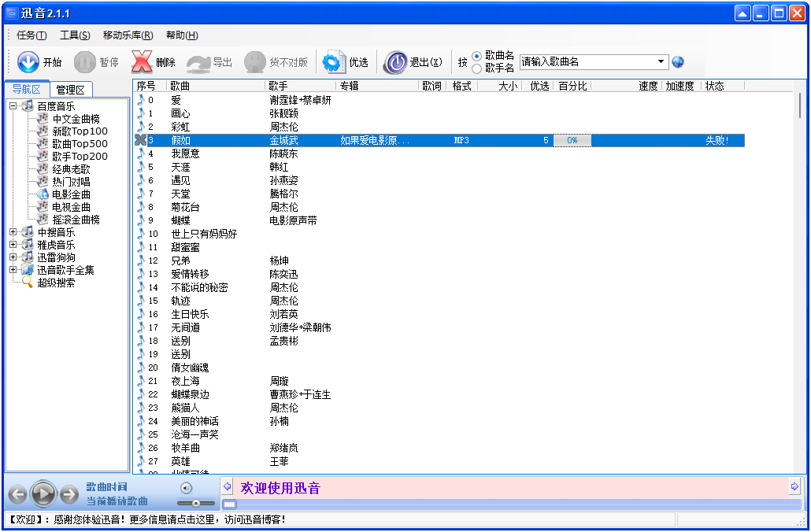Click the 格式 column header
Screen dimensions: 811x532
coord(462,86)
